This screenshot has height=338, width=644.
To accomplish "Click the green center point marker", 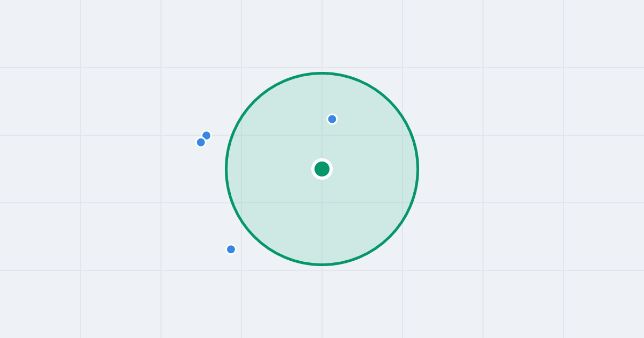I will coord(322,169).
